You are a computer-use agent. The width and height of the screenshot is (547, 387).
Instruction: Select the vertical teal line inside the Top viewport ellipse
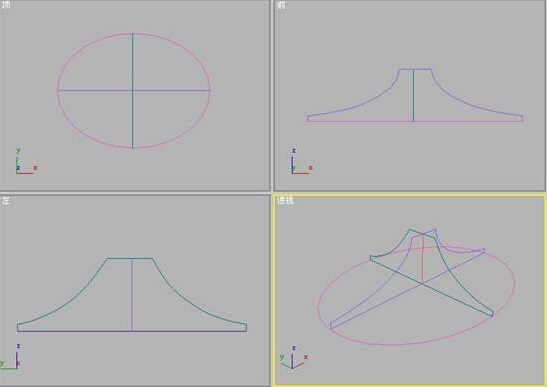[x=133, y=63]
